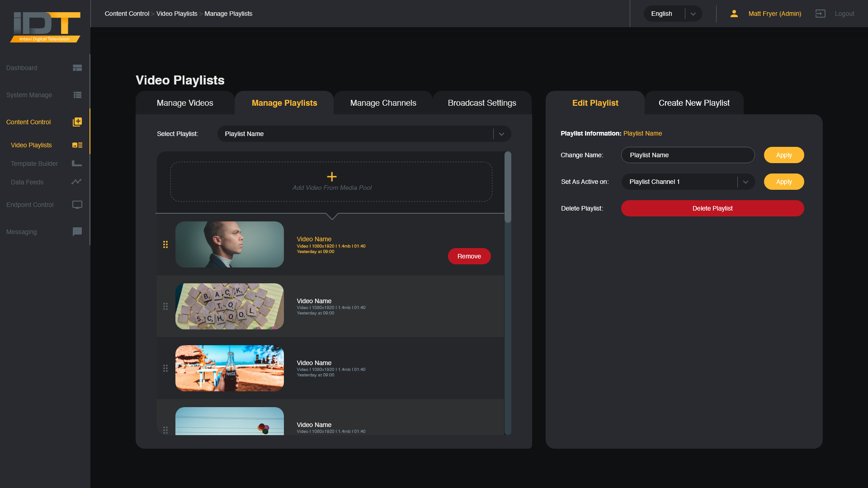
Task: Open Data Feeds submenu item
Action: pyautogui.click(x=45, y=182)
